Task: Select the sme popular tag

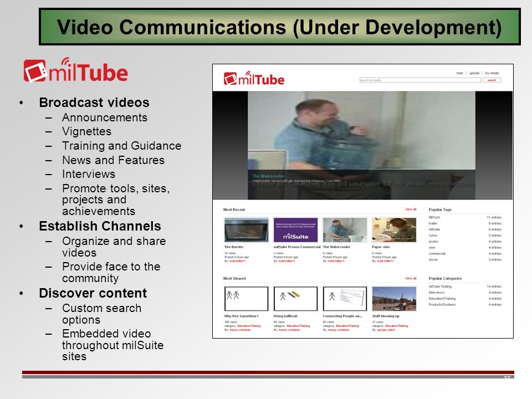Action: [x=432, y=247]
